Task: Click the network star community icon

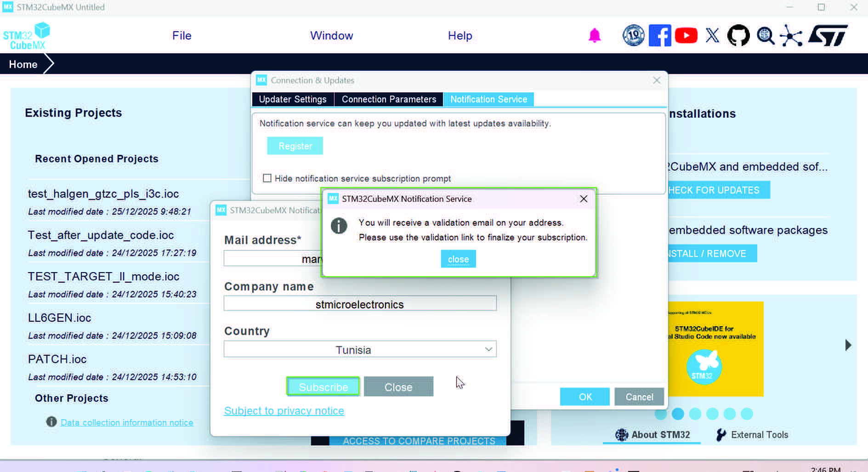Action: click(791, 36)
